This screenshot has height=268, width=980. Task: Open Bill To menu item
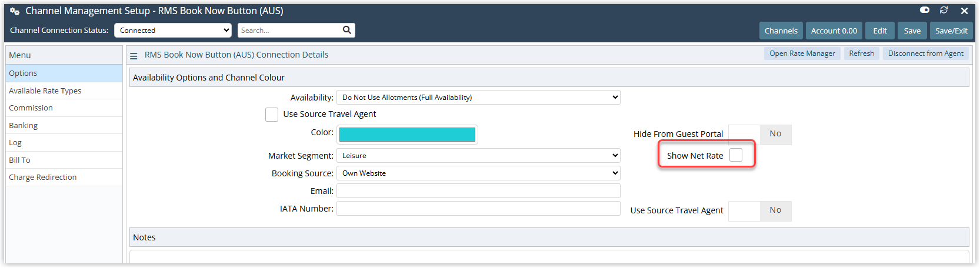[x=64, y=160]
